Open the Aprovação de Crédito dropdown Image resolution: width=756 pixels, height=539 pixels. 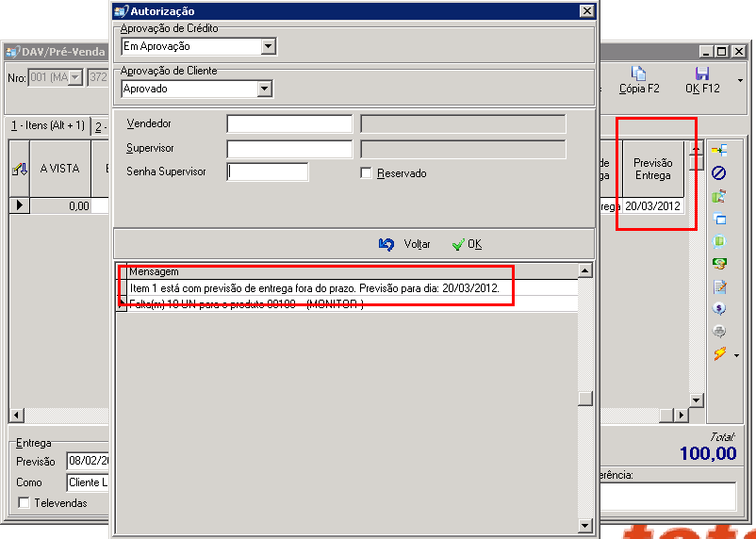pyautogui.click(x=268, y=47)
